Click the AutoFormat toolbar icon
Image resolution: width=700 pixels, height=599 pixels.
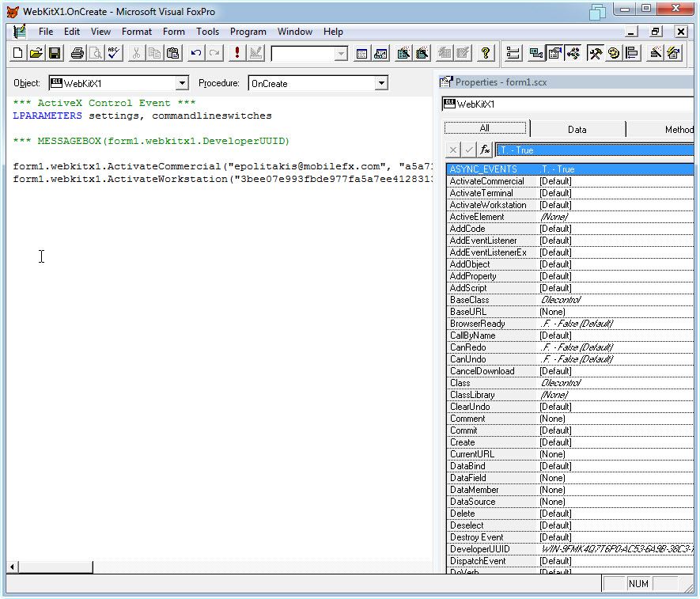click(674, 53)
